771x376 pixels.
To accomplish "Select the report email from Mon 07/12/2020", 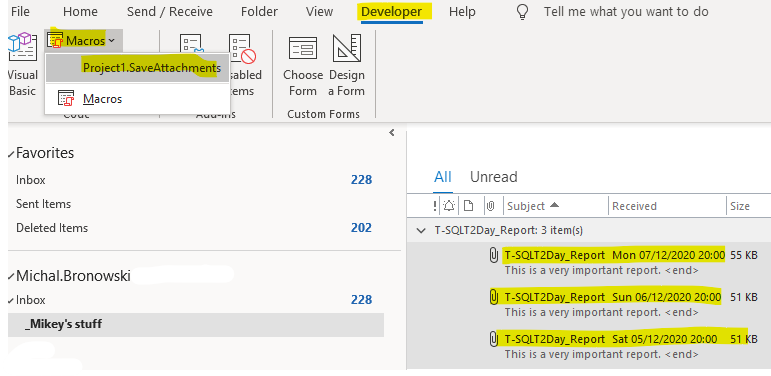I will (589, 262).
